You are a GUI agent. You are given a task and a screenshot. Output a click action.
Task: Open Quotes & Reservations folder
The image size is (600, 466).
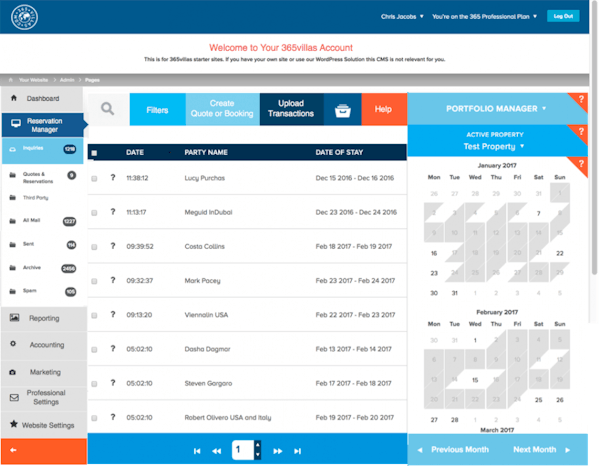coord(42,178)
